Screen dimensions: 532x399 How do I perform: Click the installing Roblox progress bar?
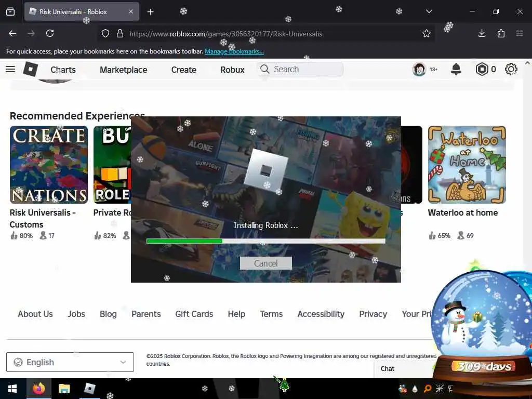pos(265,241)
